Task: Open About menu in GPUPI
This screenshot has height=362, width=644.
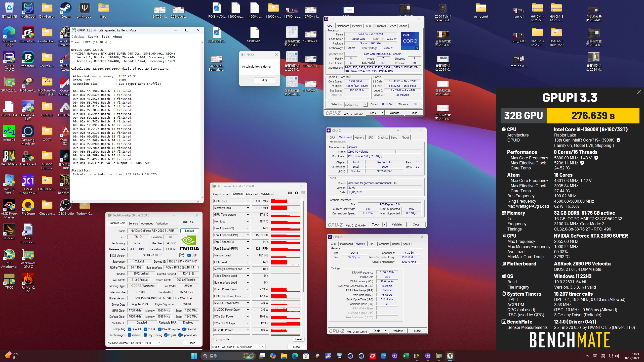Action: coord(117,37)
